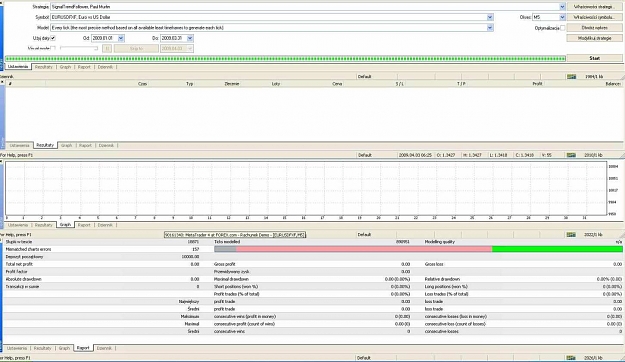Click the visual mode speed slider

tap(79, 48)
